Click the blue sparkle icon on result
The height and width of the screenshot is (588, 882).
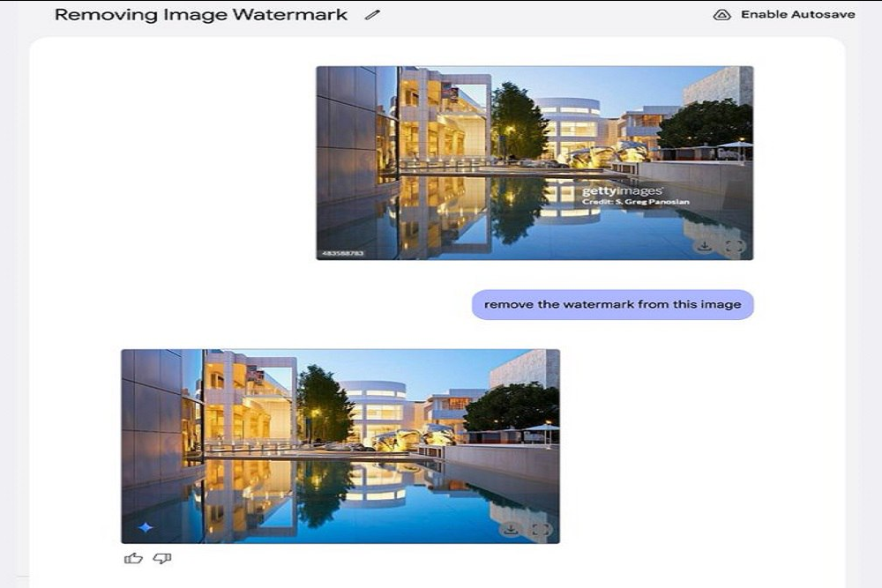click(x=146, y=528)
